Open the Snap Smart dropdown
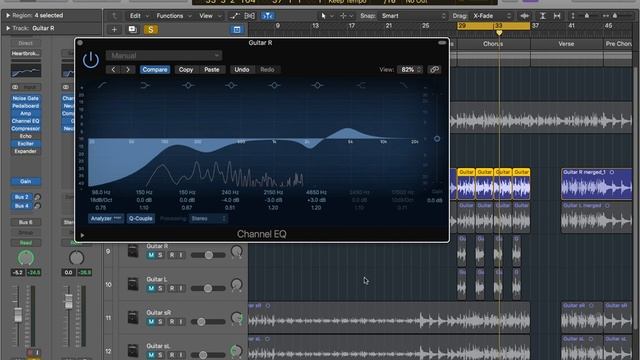This screenshot has height=360, width=640. pyautogui.click(x=413, y=16)
